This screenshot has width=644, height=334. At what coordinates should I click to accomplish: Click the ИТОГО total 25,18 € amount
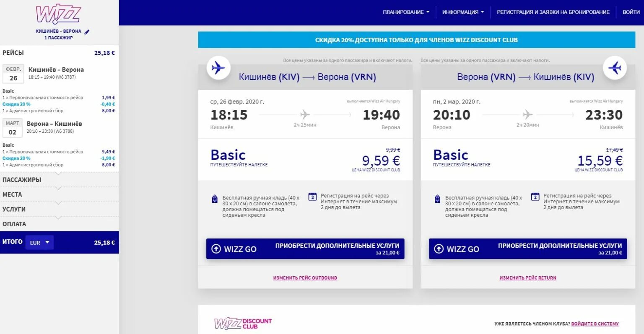(104, 243)
